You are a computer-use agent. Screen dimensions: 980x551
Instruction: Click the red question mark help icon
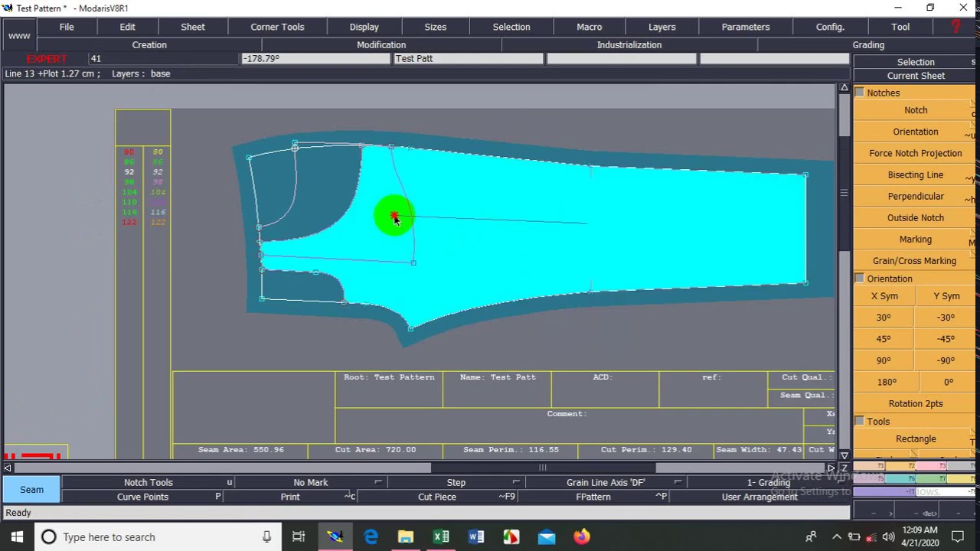tap(955, 27)
